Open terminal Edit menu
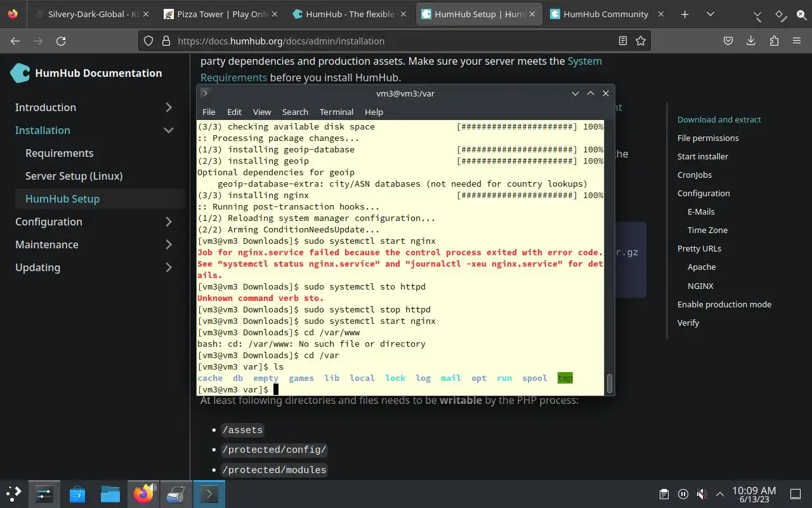812x508 pixels. pos(234,112)
